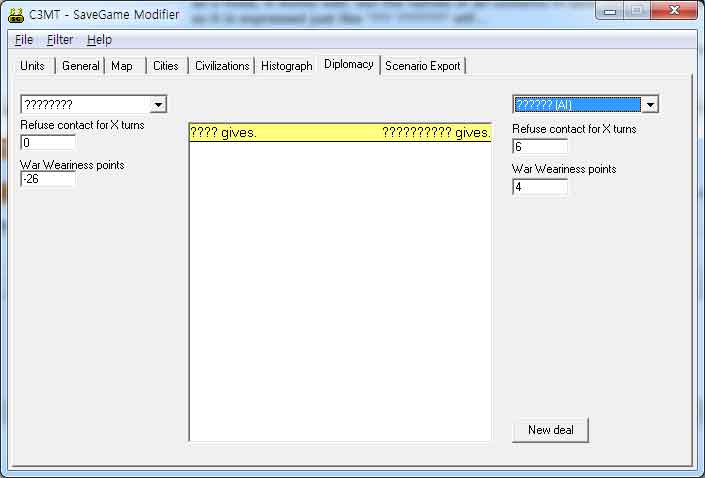This screenshot has width=705, height=478.
Task: Click right War Weariness field showing 4
Action: [540, 187]
